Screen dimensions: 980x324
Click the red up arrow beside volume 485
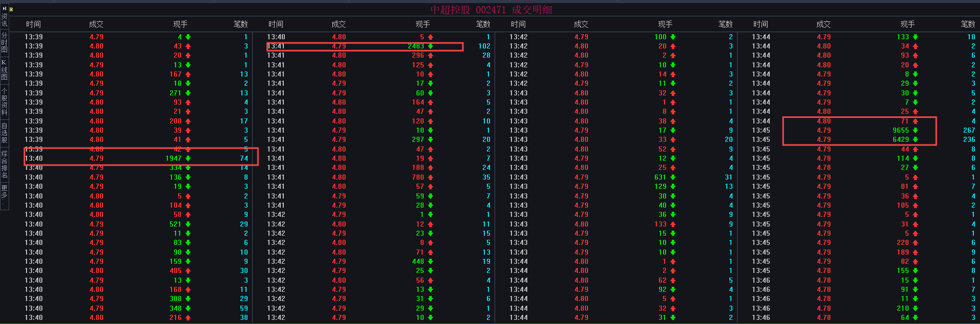click(188, 270)
